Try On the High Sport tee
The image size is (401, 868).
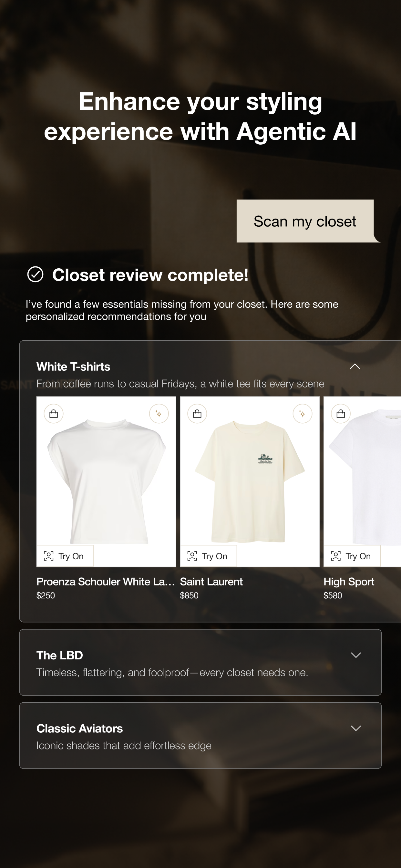coord(352,556)
